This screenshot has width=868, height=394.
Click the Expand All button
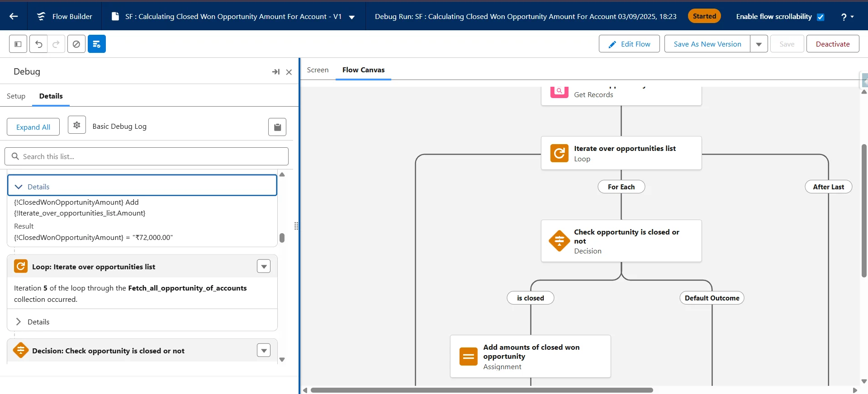tap(33, 127)
